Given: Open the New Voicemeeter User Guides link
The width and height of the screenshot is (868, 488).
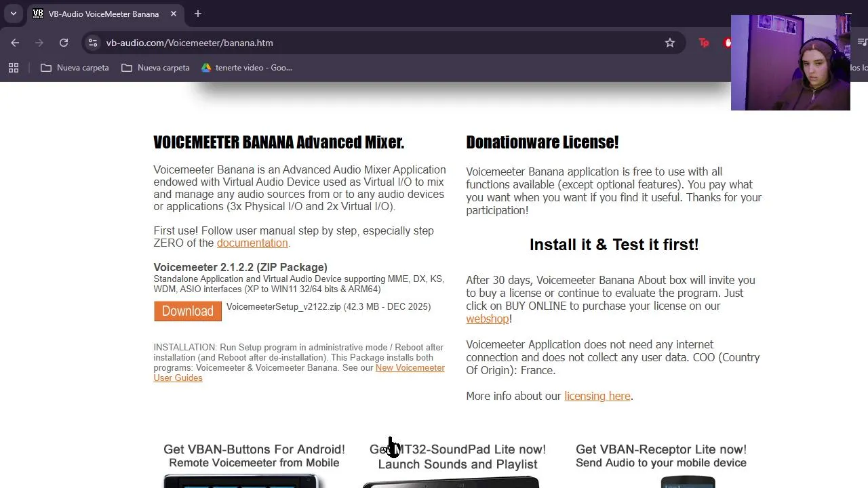Looking at the screenshot, I should (x=299, y=373).
